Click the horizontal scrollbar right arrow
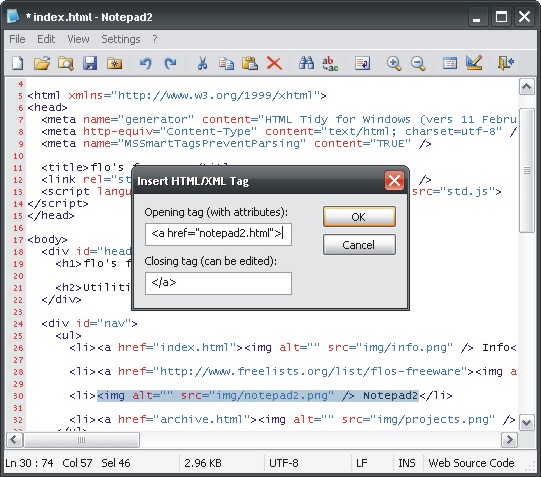The height and width of the screenshot is (477, 541). tap(509, 440)
